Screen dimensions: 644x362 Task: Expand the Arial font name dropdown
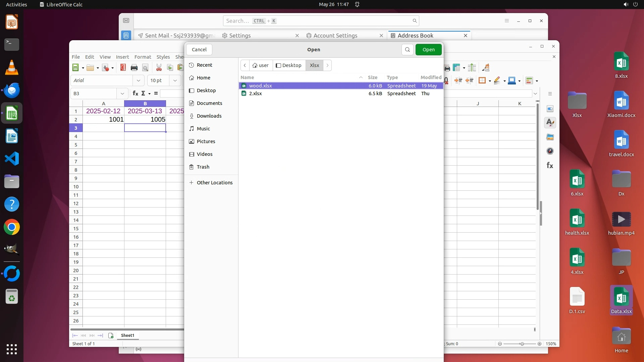click(138, 80)
